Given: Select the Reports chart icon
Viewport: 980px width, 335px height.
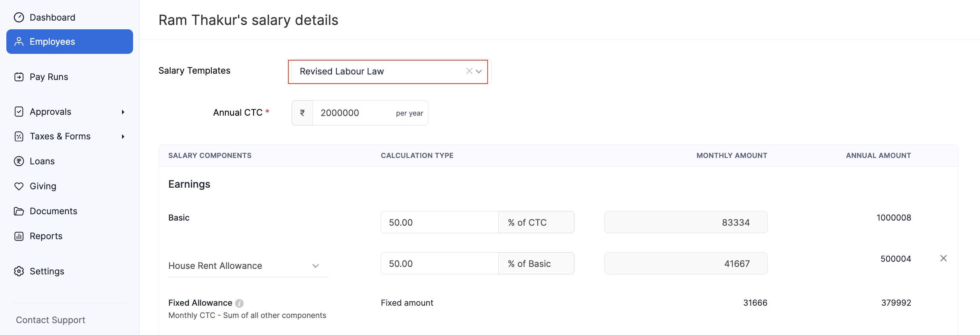Looking at the screenshot, I should click(19, 236).
